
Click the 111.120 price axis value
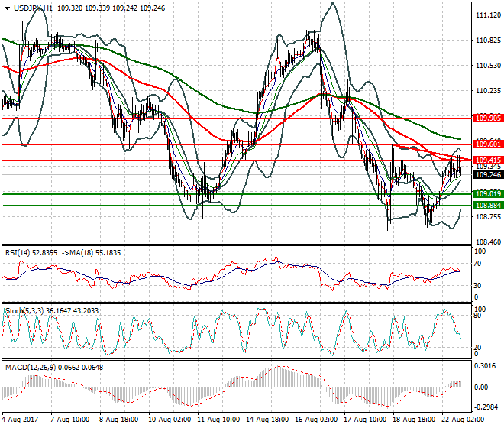coord(488,15)
